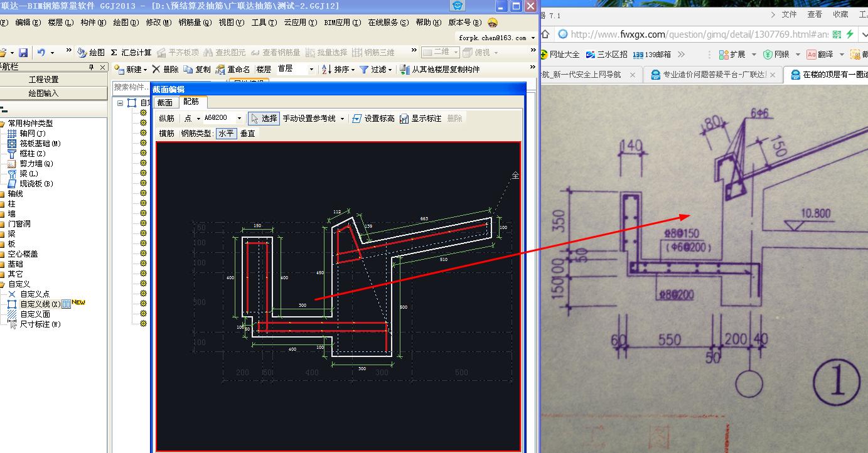Switch to the 配筋 tab
The width and height of the screenshot is (868, 453).
point(191,102)
